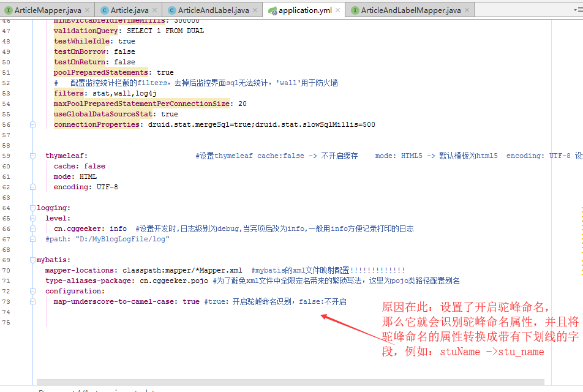Click the thymeleaf key
The image size is (583, 392).
point(65,156)
